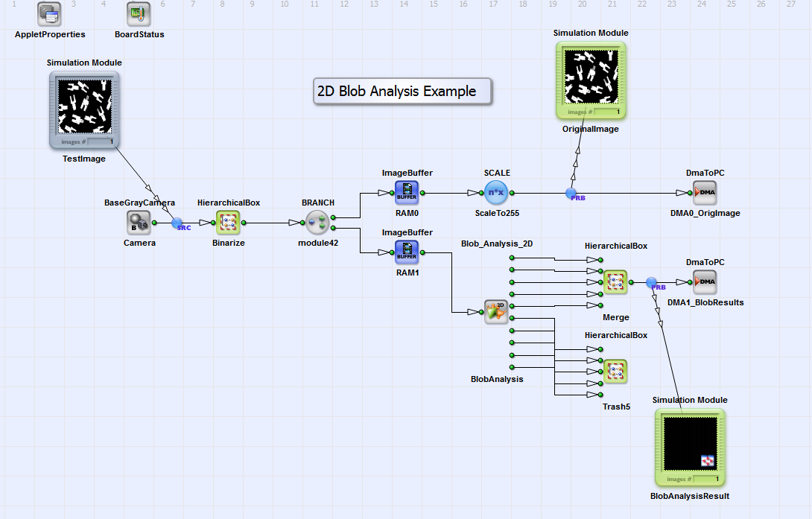Click the PRB probe after ScaleTo255
Image resolution: width=812 pixels, height=519 pixels.
click(x=571, y=194)
